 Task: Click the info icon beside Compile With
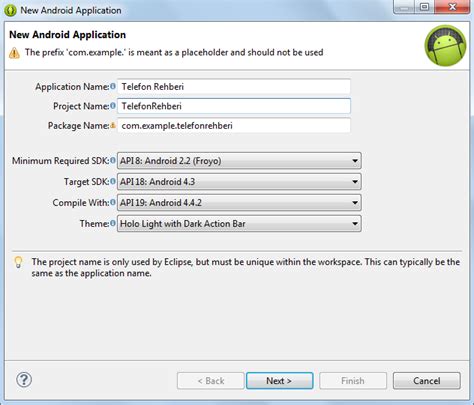point(113,202)
